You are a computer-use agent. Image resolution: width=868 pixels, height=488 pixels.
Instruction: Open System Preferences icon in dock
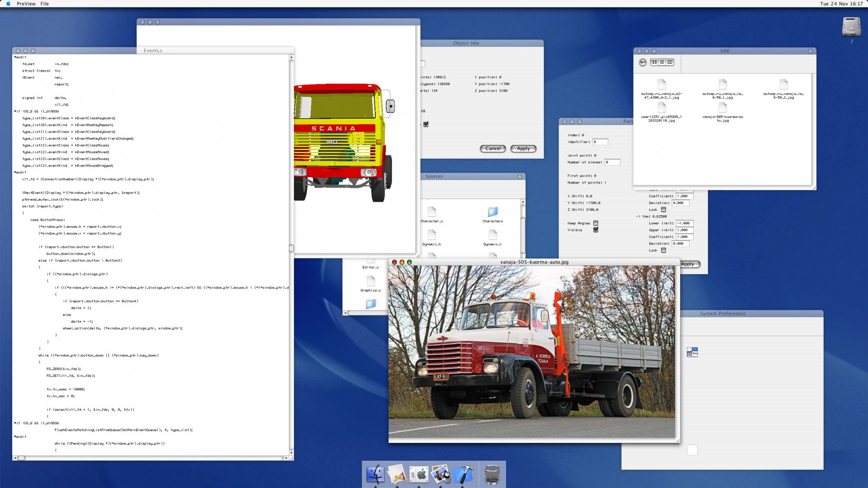[420, 474]
